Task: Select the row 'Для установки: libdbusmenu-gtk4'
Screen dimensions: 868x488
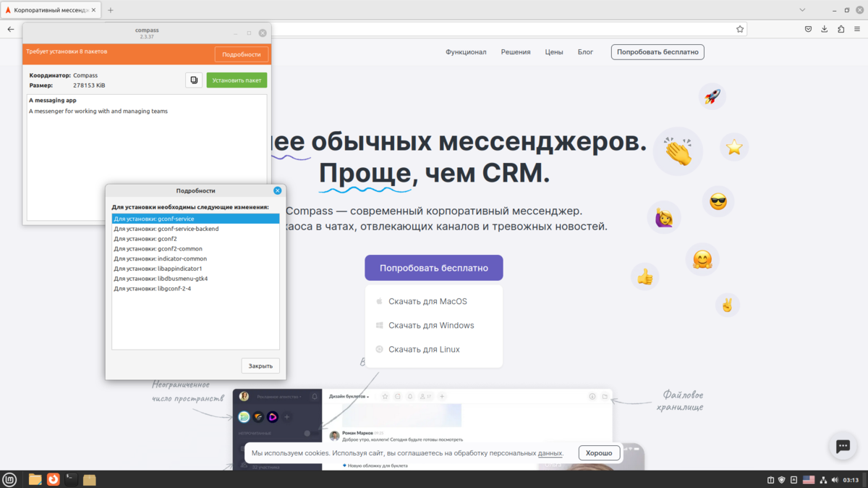Action: tap(195, 279)
